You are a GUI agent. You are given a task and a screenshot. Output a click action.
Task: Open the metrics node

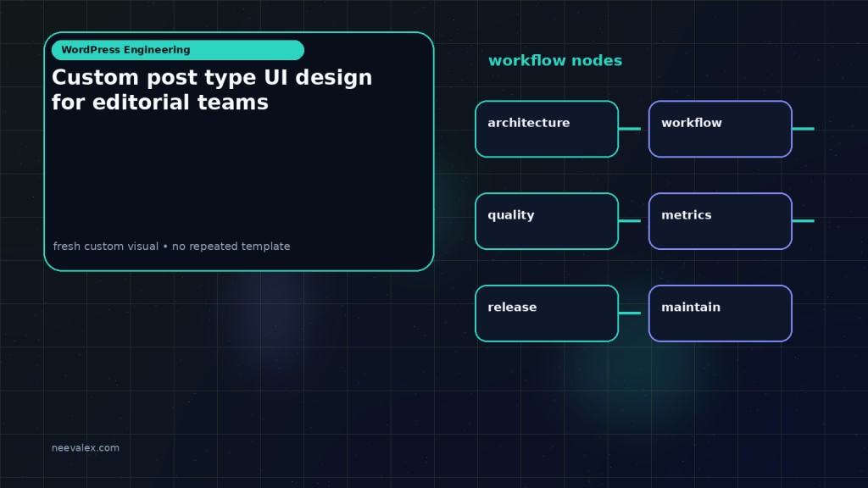click(x=721, y=221)
